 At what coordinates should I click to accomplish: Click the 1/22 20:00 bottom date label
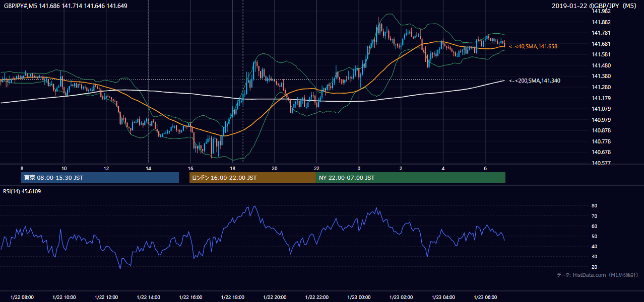pos(275,297)
